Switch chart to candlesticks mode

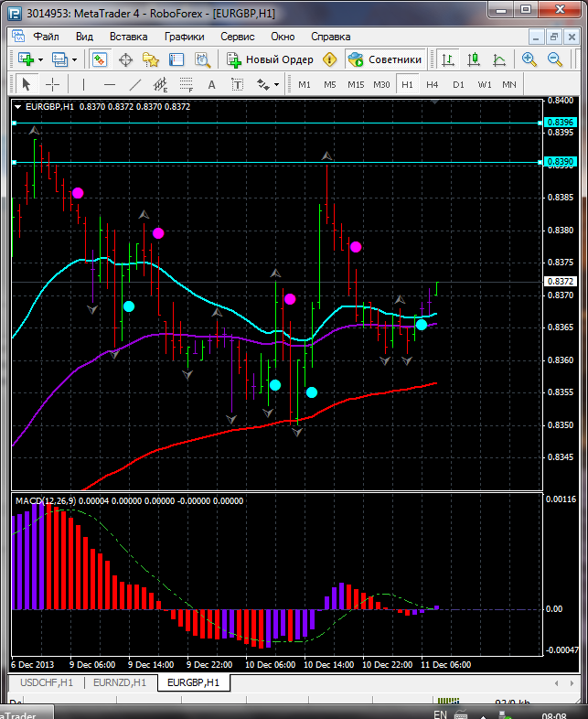tap(473, 59)
